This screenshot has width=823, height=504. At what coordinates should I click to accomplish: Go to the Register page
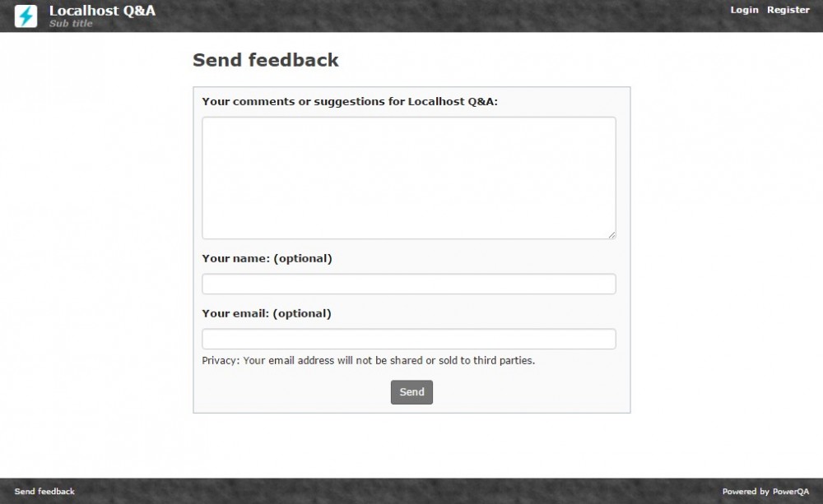[788, 10]
